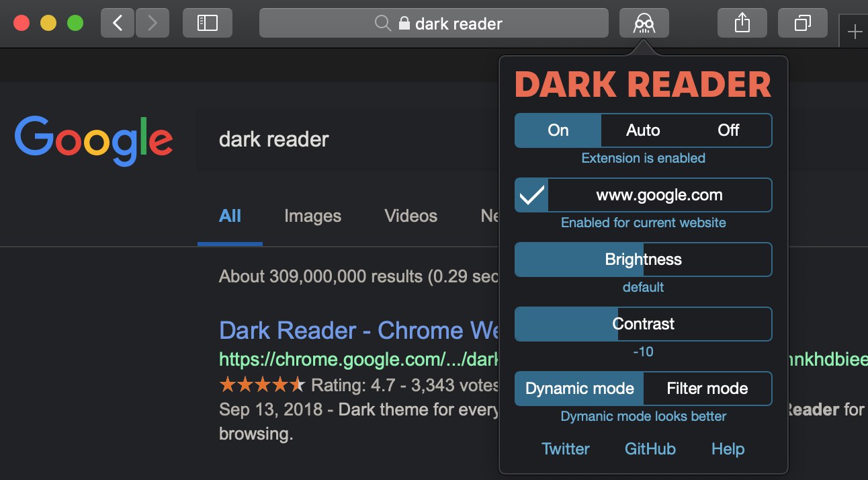This screenshot has height=480, width=868.
Task: Toggle checkmark for www.google.com
Action: point(532,196)
